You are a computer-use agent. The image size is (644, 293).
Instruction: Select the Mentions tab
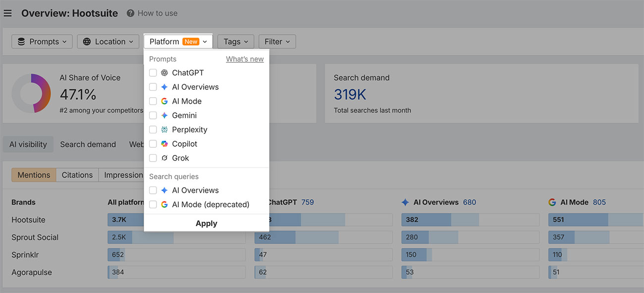click(34, 175)
